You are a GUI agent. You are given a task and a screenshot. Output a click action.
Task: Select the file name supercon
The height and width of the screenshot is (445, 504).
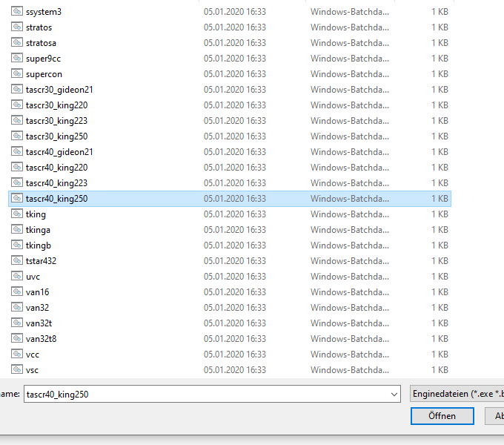(44, 74)
